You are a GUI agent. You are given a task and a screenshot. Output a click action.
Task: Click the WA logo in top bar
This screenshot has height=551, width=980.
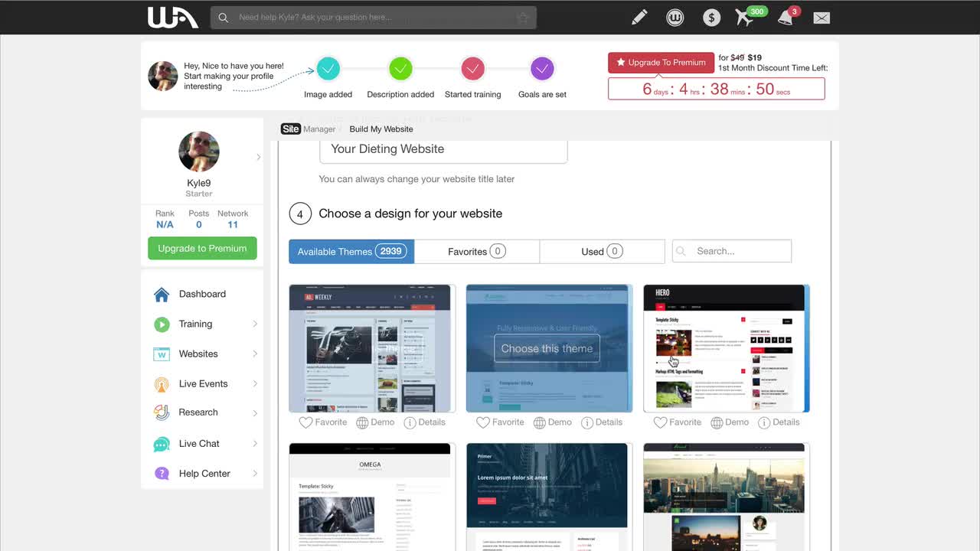pyautogui.click(x=173, y=17)
